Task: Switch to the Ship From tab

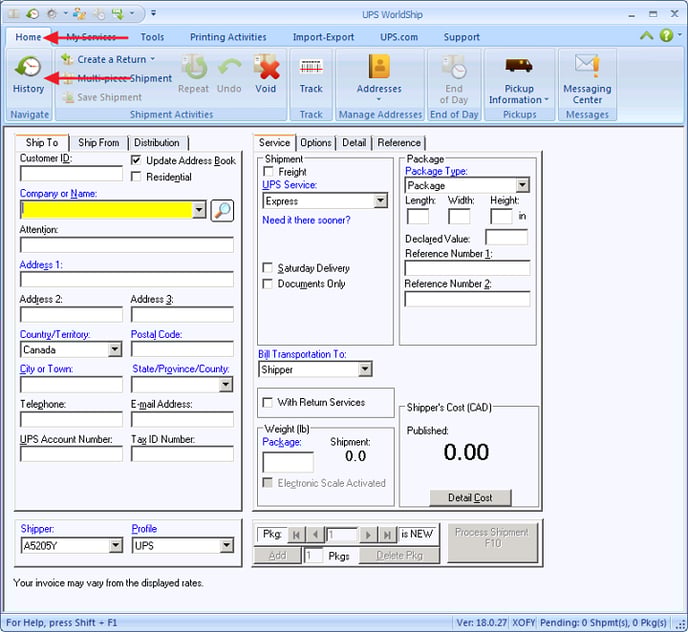Action: tap(99, 143)
